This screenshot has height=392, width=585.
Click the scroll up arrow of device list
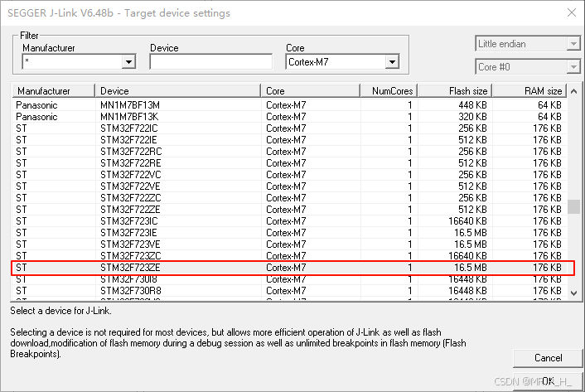coord(573,91)
